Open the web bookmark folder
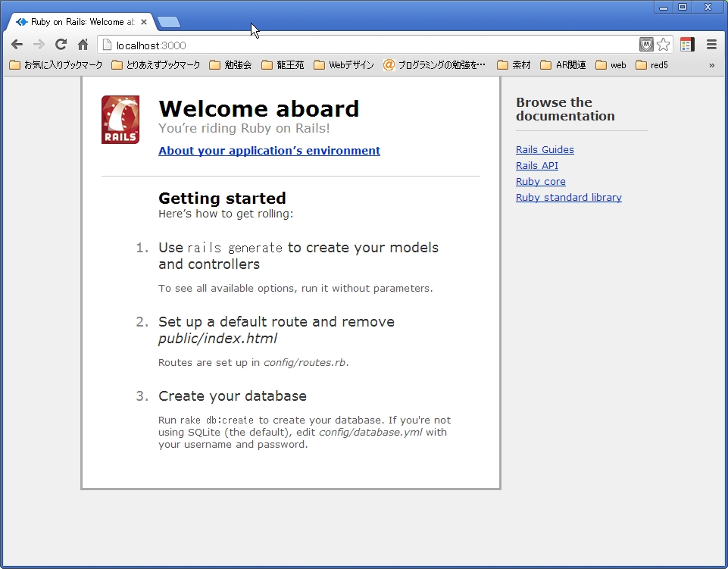 pos(611,65)
